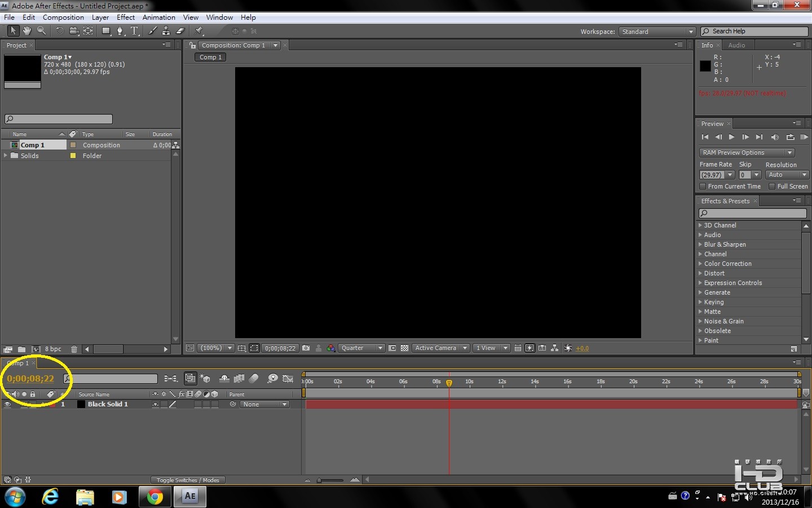Enable Frame Blending for timeline
812x508 pixels.
(x=239, y=378)
